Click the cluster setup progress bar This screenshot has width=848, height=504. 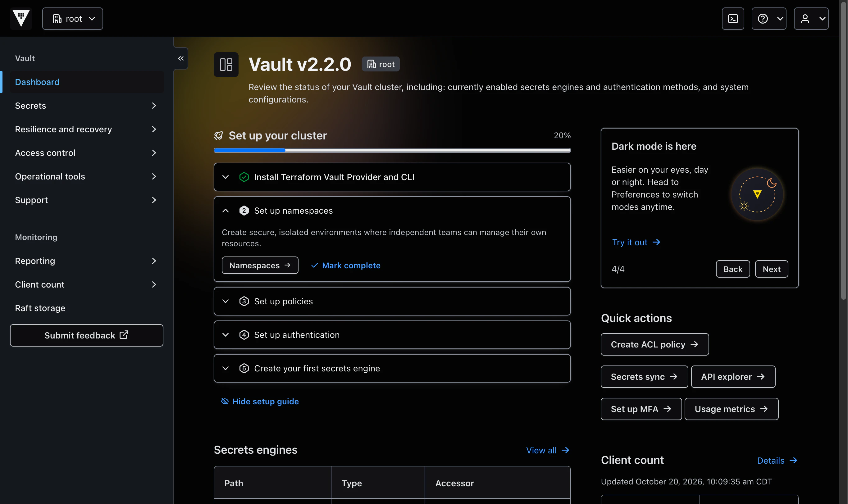point(392,150)
